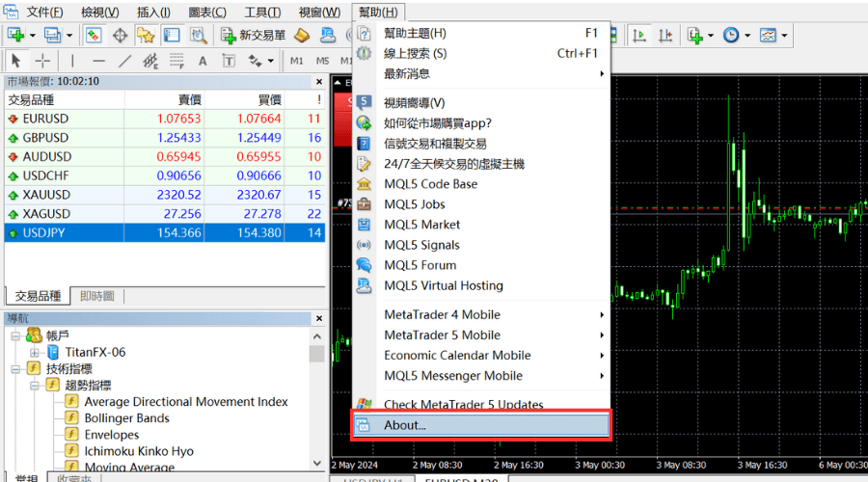Screen dimensions: 868x482
Task: Click the 新交易單 new order button
Action: pyautogui.click(x=254, y=36)
